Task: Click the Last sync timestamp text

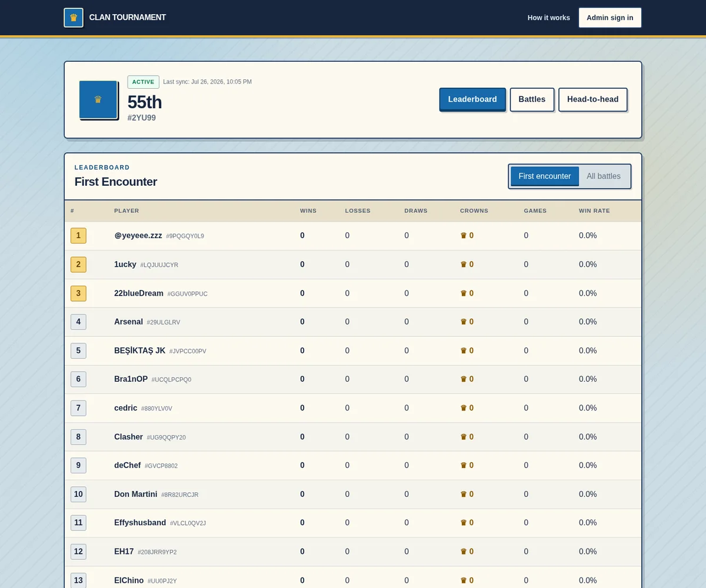Action: point(207,82)
